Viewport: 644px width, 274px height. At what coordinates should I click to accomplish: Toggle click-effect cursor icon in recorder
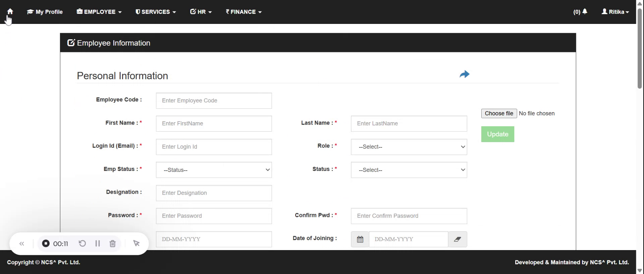[x=136, y=243]
